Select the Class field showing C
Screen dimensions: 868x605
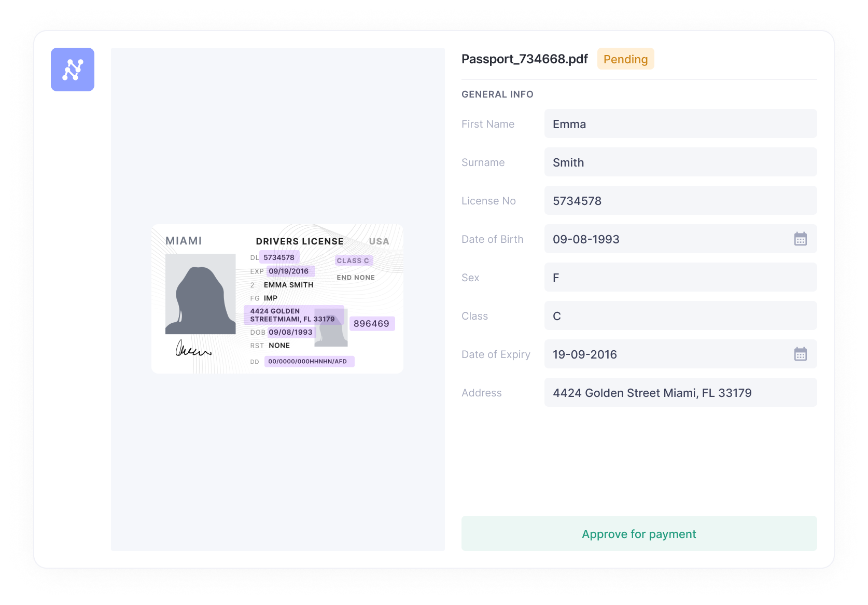[x=680, y=316]
